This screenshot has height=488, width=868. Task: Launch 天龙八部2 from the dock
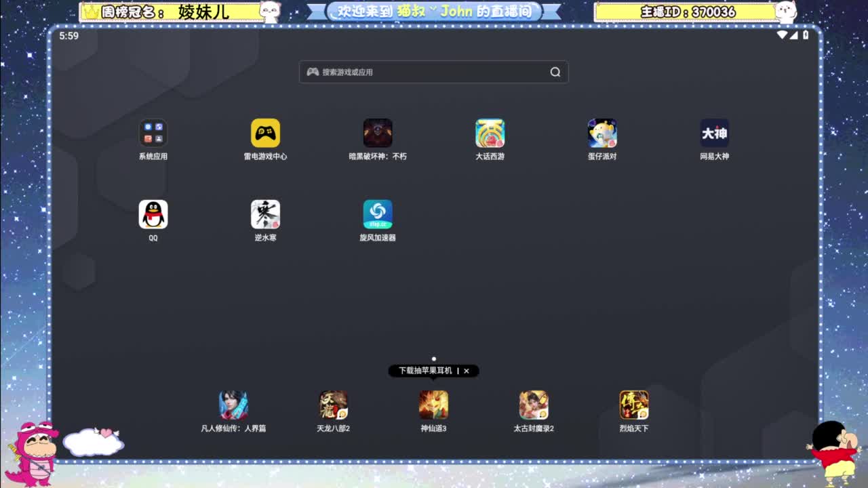coord(334,405)
